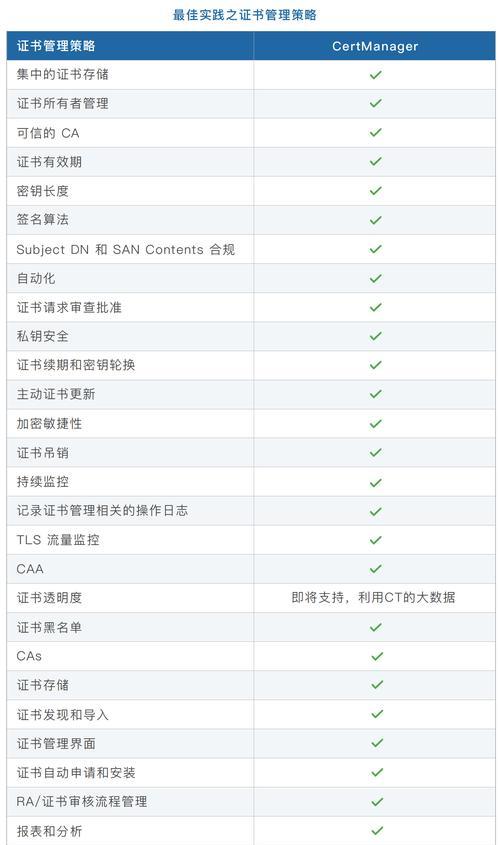Click the checkmark in TLS 流量监控 row
500x845 pixels.
pyautogui.click(x=376, y=540)
